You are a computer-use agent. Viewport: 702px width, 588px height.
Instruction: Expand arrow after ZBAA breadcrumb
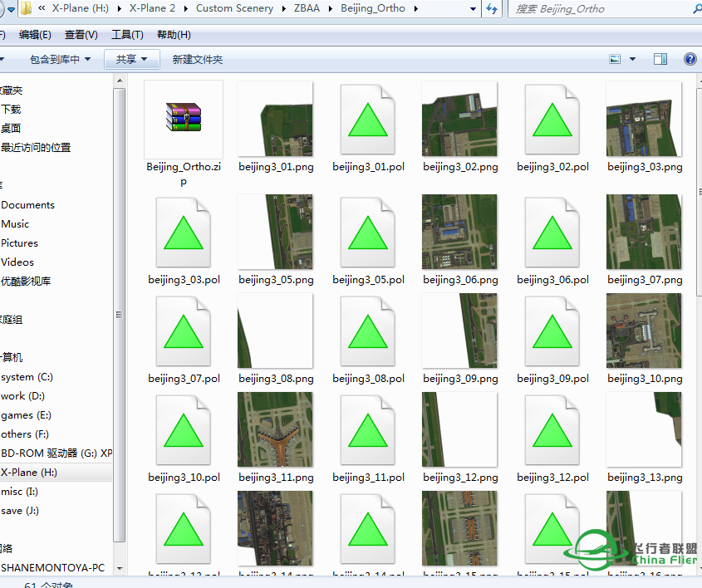pos(331,8)
